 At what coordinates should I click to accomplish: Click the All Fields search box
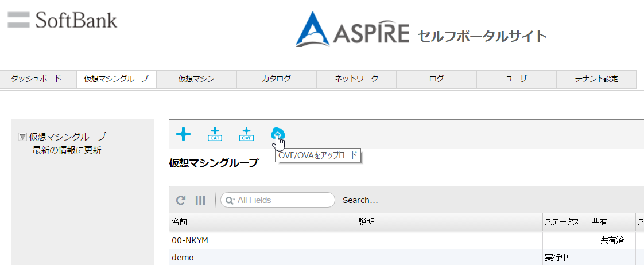(x=278, y=200)
